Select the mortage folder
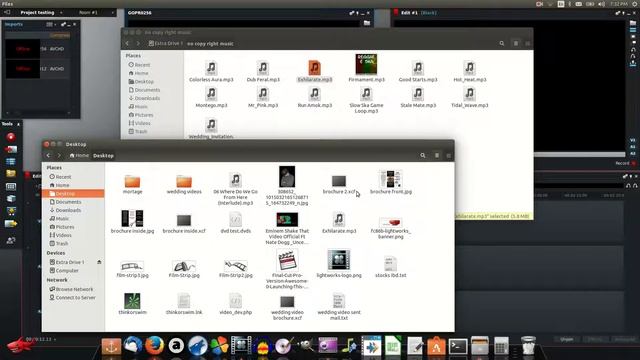The image size is (640, 360). (132, 184)
